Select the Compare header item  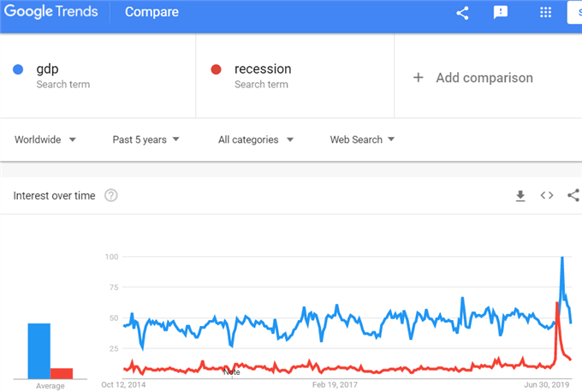coord(151,12)
